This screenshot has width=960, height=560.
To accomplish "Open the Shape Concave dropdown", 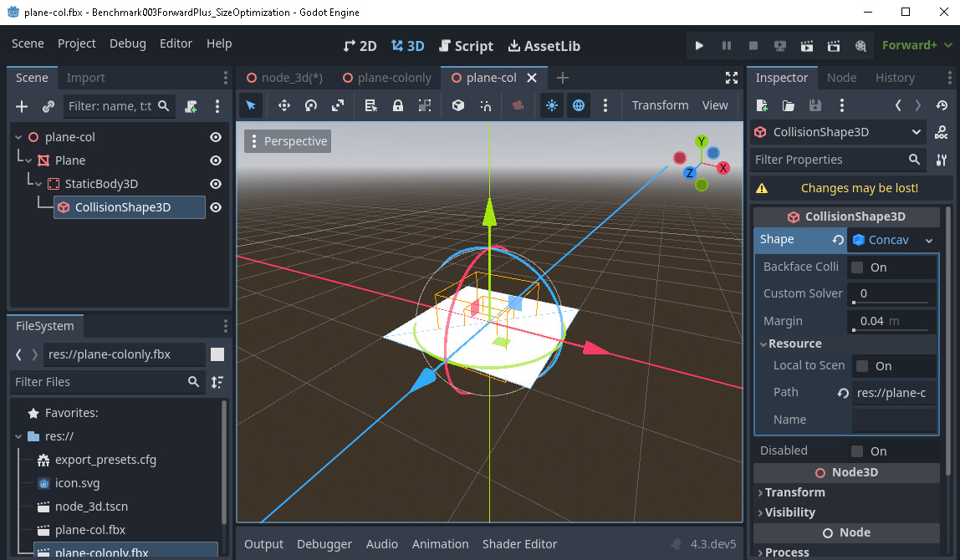I will (x=892, y=240).
